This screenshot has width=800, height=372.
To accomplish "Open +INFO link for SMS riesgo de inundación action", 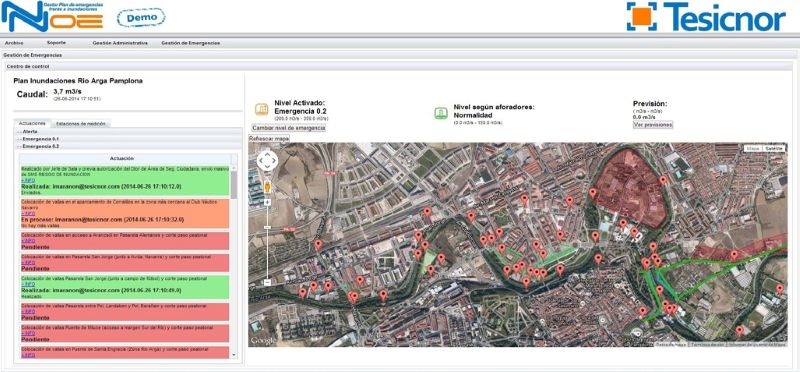I will click(28, 181).
